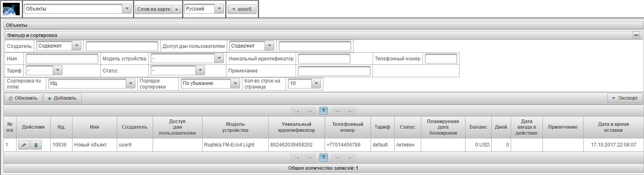The image size is (644, 175).
Task: Go to first page in top pager
Action: (297, 111)
